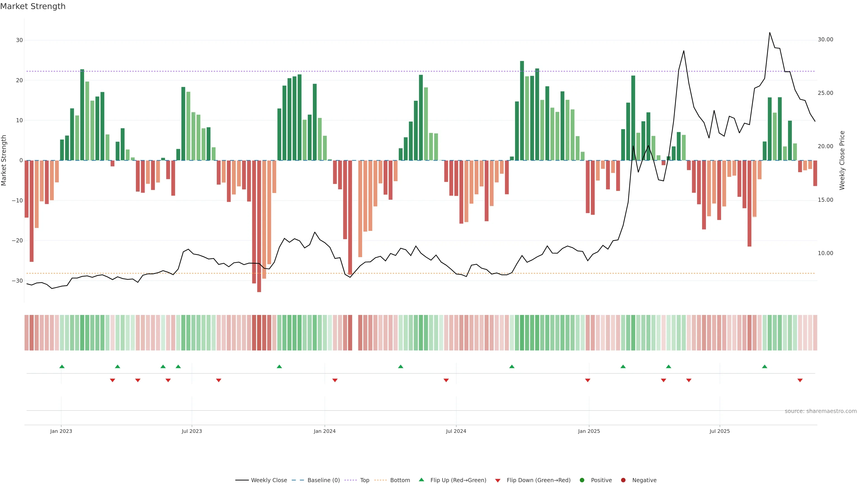Hide the Flip Down (Green→Red) series via legend
This screenshot has height=488, width=868.
tap(538, 480)
